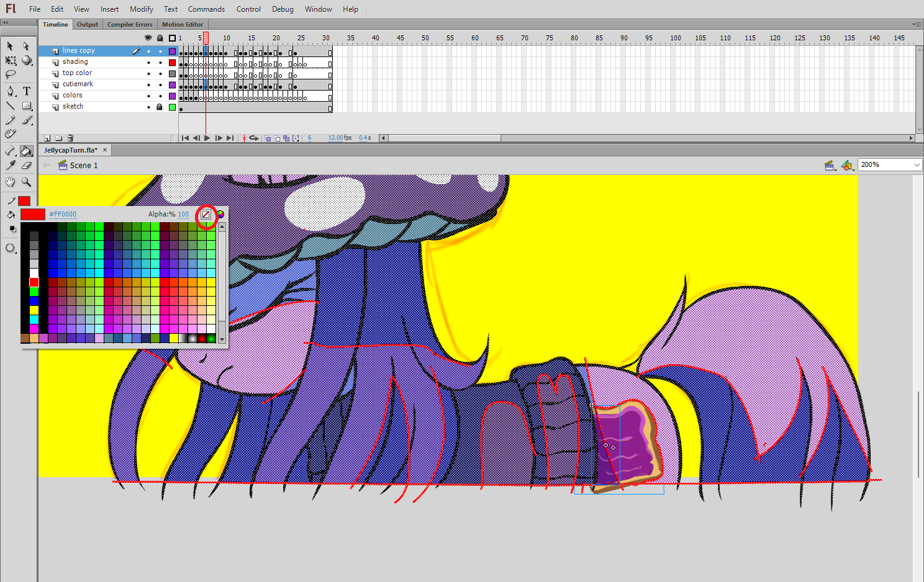Select the Eyedropper tool
This screenshot has height=582, width=924.
point(11,165)
